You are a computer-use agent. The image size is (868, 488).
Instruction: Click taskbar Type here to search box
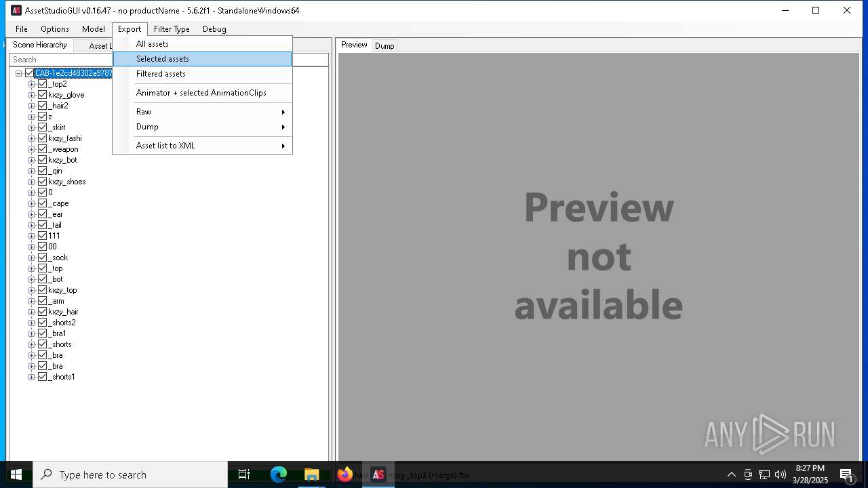(x=130, y=474)
